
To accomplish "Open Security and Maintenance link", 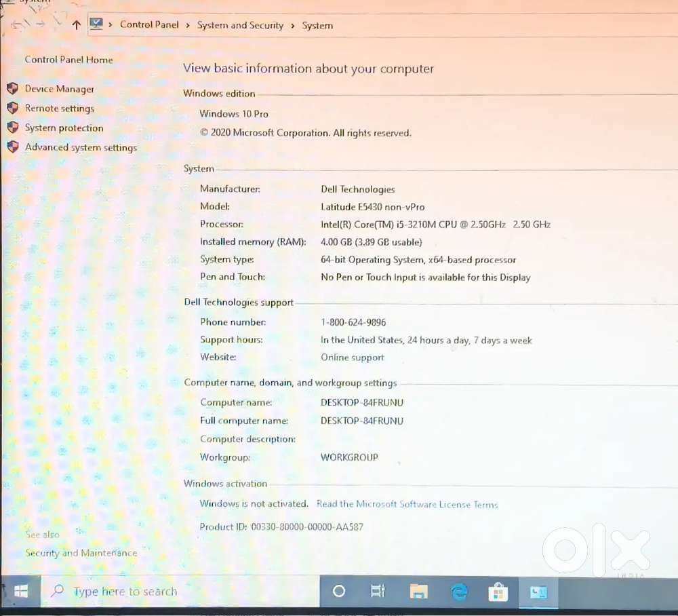I will (81, 553).
